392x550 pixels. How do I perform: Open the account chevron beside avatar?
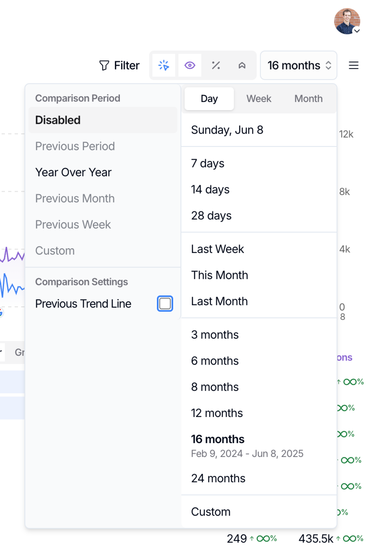pyautogui.click(x=357, y=31)
